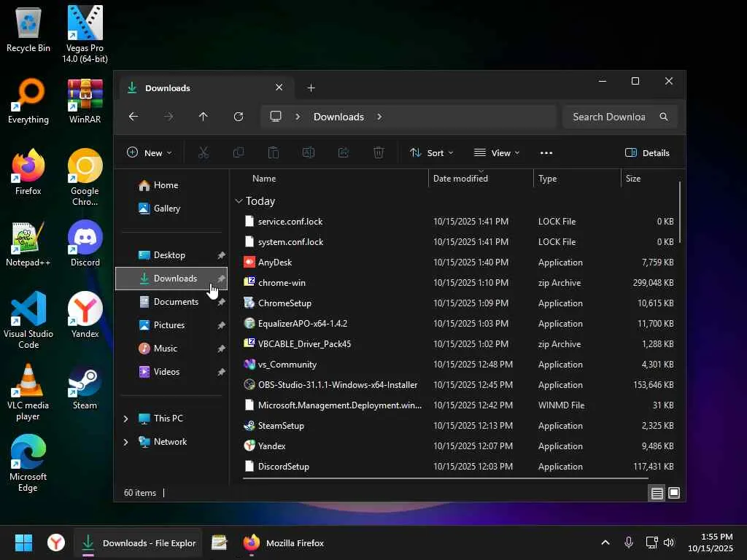The width and height of the screenshot is (747, 560).
Task: Select the Microsoft Edge desktop icon
Action: click(x=28, y=463)
